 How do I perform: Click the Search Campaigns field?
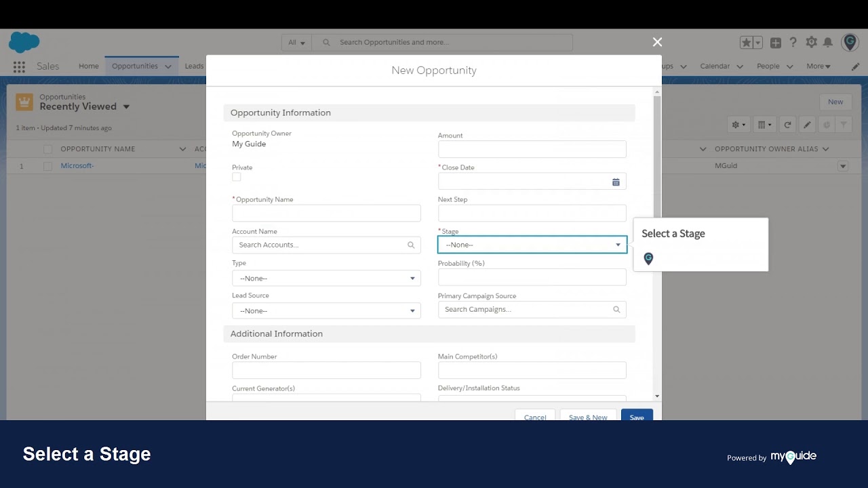point(532,310)
